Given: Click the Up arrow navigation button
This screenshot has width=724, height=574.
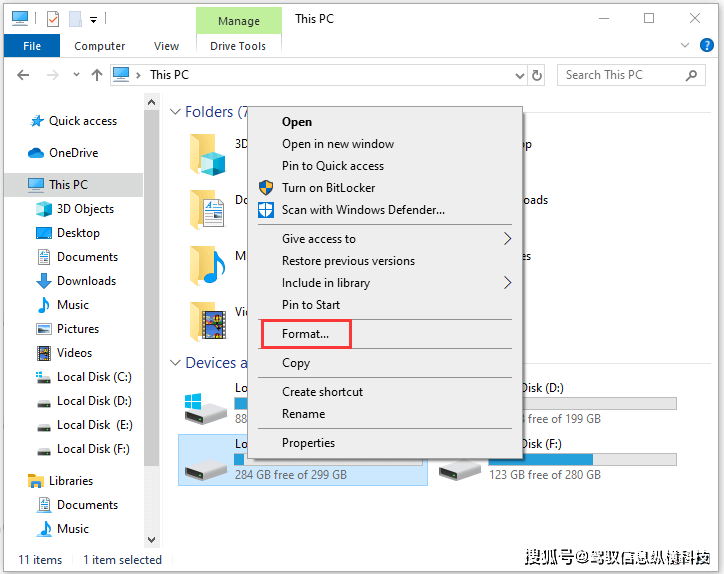Looking at the screenshot, I should pyautogui.click(x=97, y=75).
